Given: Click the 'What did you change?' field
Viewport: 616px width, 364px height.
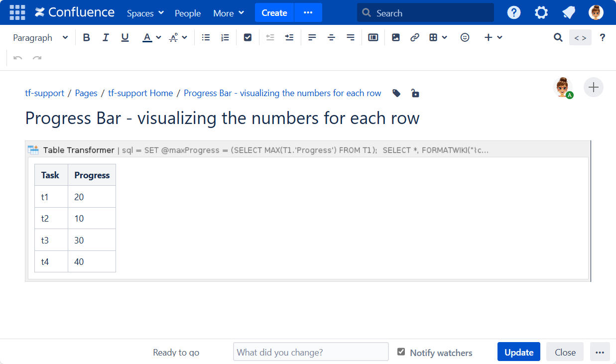Looking at the screenshot, I should pyautogui.click(x=311, y=352).
